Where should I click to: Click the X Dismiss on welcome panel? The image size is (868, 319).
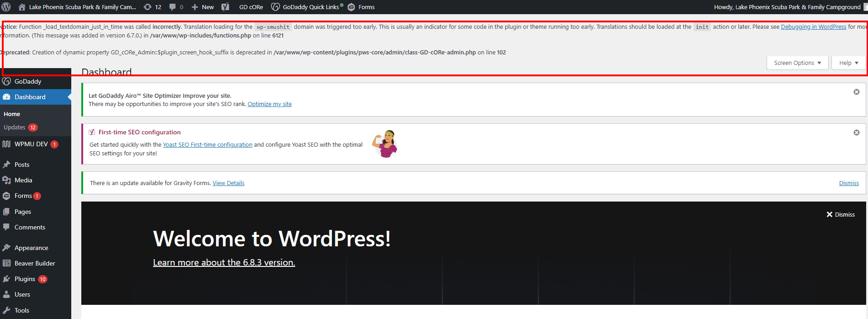pyautogui.click(x=841, y=214)
